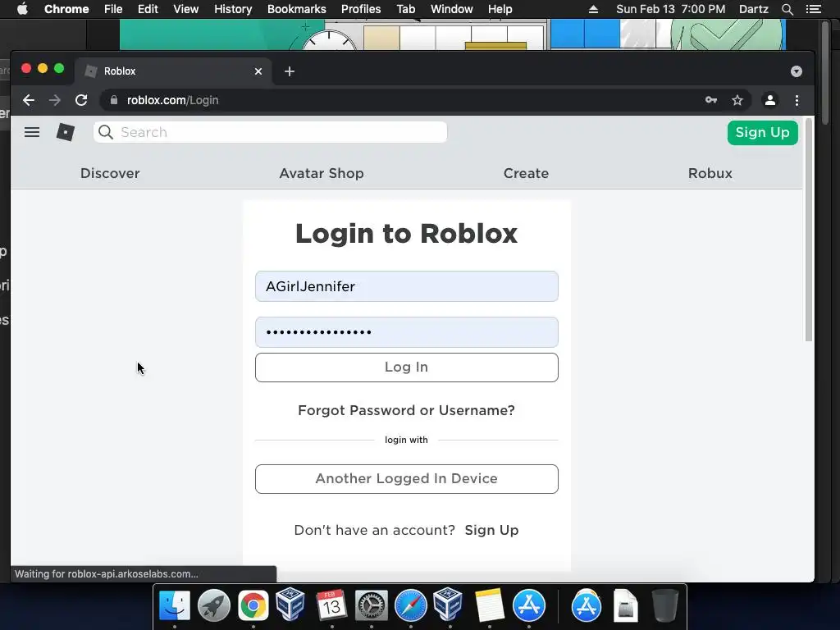Open the Edit menu
Screen dimensions: 840x630
[x=148, y=9]
